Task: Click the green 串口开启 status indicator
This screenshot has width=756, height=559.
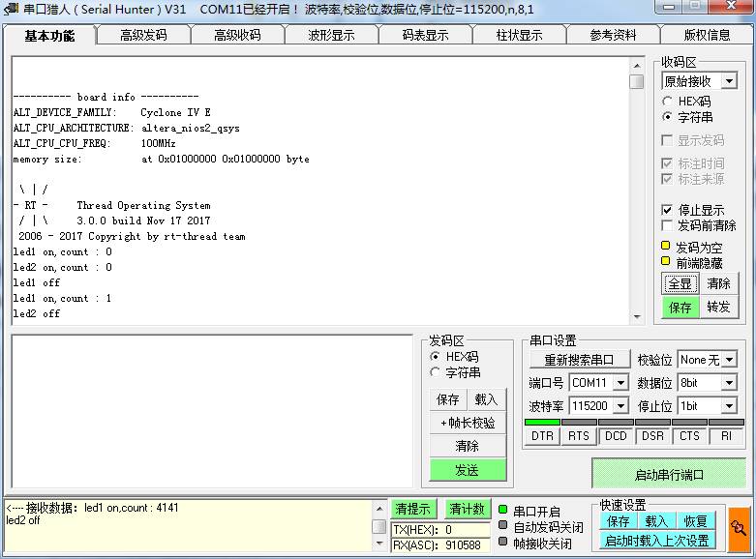Action: pyautogui.click(x=502, y=510)
